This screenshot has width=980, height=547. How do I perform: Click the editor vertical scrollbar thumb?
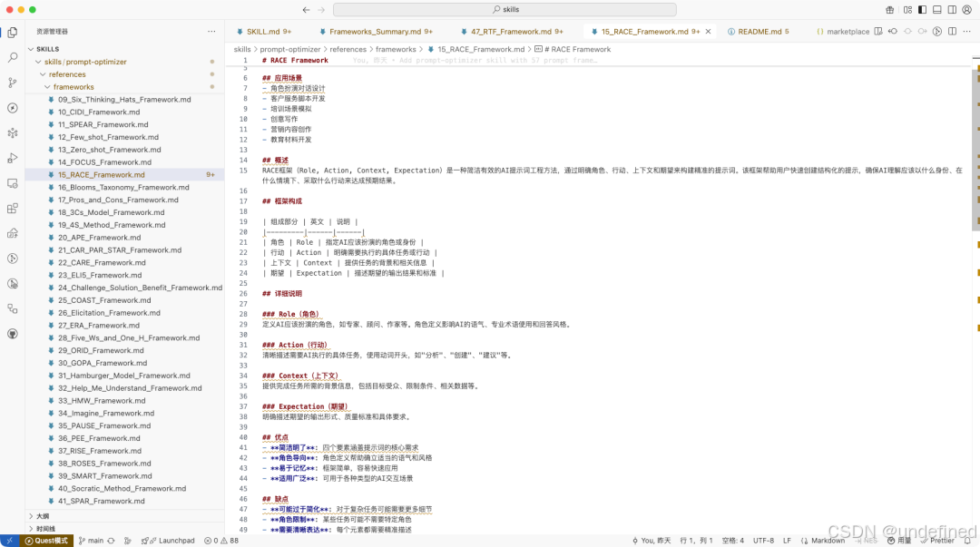(x=975, y=149)
